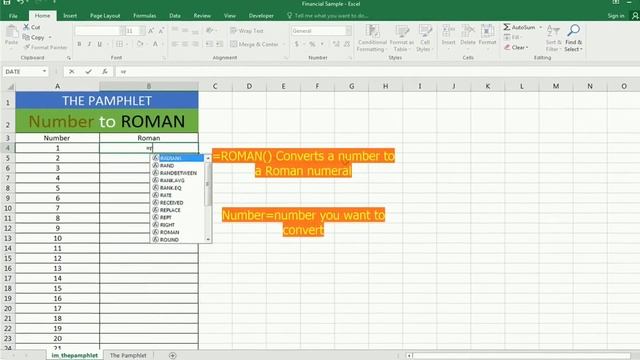The height and width of the screenshot is (360, 640).
Task: Click the Format Painter brush
Action: (27, 47)
